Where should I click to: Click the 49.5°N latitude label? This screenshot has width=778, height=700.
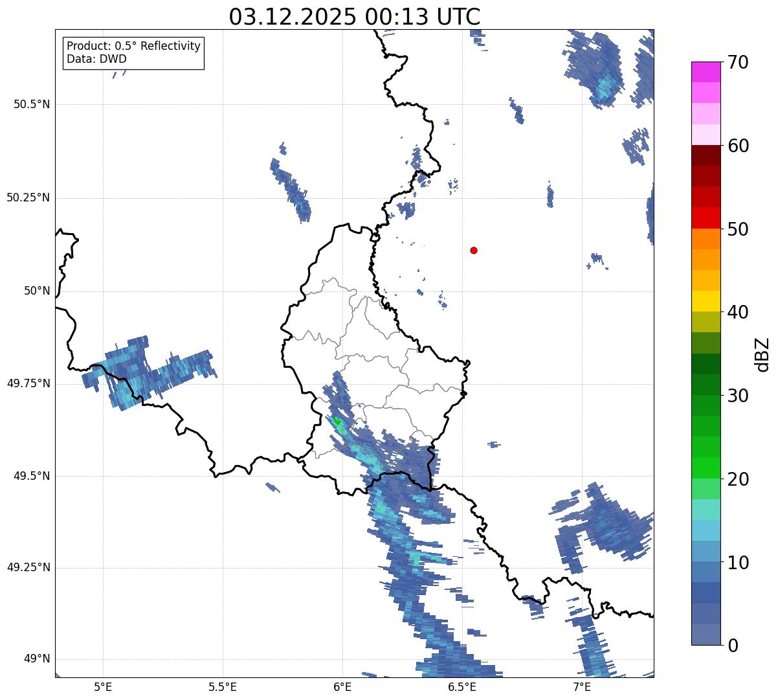[32, 477]
